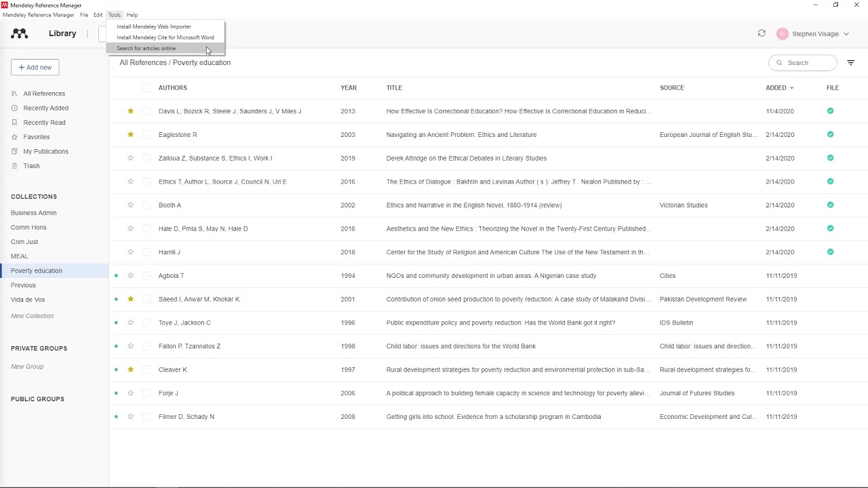Check the Eaglestone R reference checkbox
Image resolution: width=868 pixels, height=488 pixels.
146,134
